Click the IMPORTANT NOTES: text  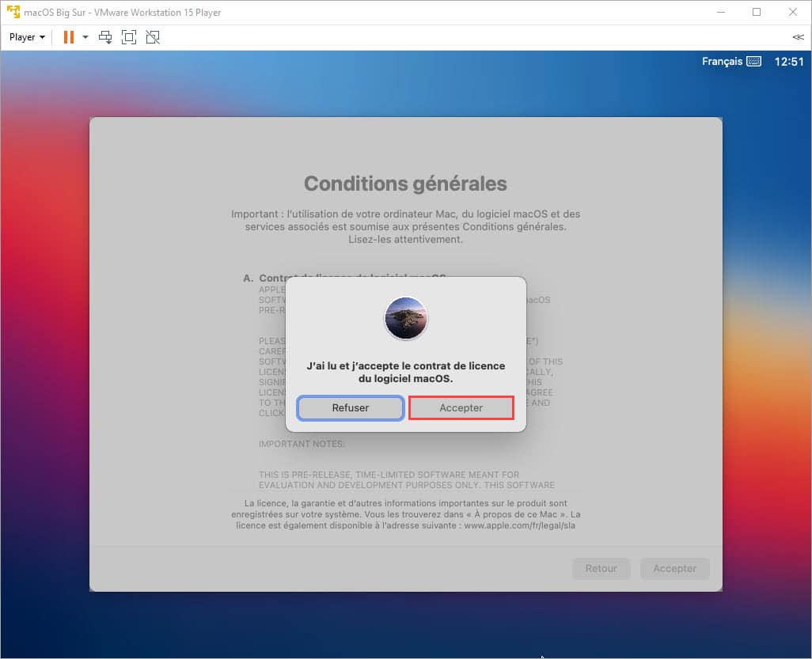point(302,444)
